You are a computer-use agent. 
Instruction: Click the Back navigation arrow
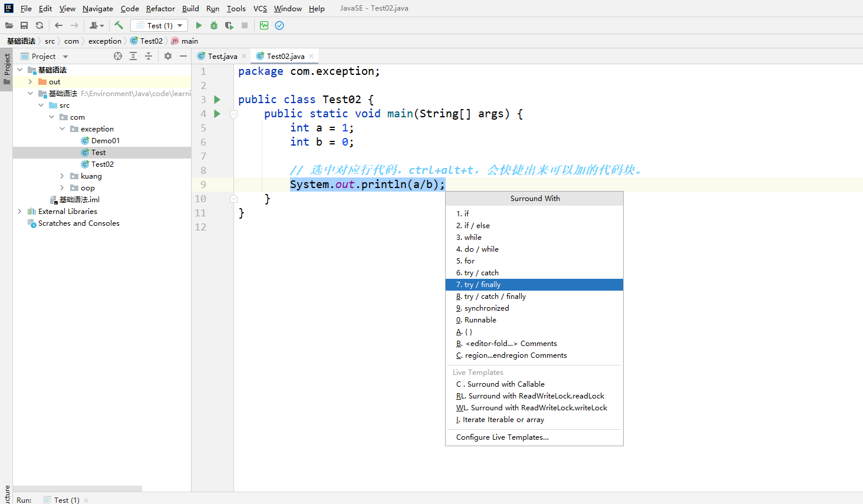58,25
